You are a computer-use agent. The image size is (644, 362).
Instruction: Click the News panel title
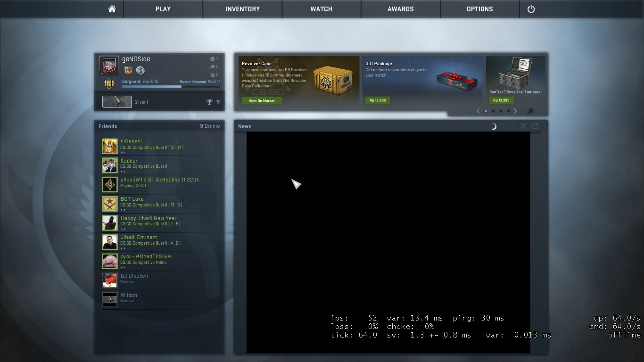[x=245, y=126]
